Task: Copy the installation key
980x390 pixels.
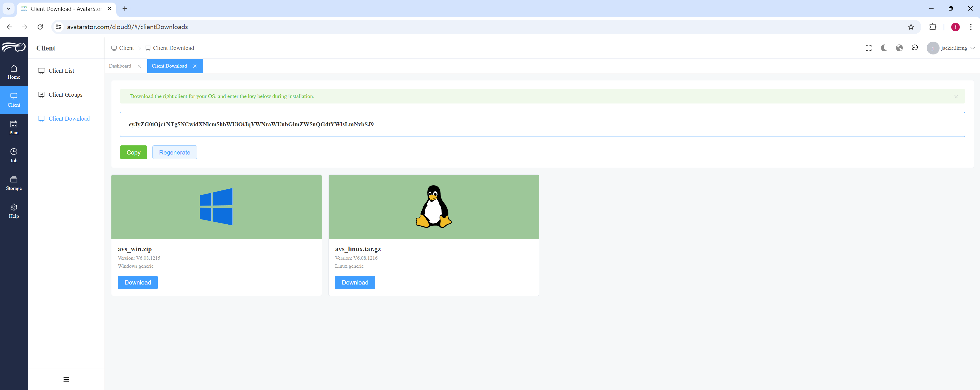Action: (x=134, y=152)
